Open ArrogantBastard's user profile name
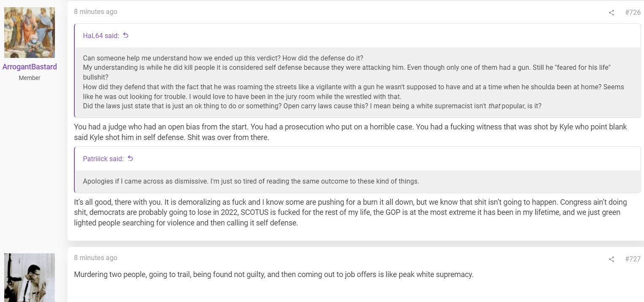The height and width of the screenshot is (302, 644). click(30, 67)
